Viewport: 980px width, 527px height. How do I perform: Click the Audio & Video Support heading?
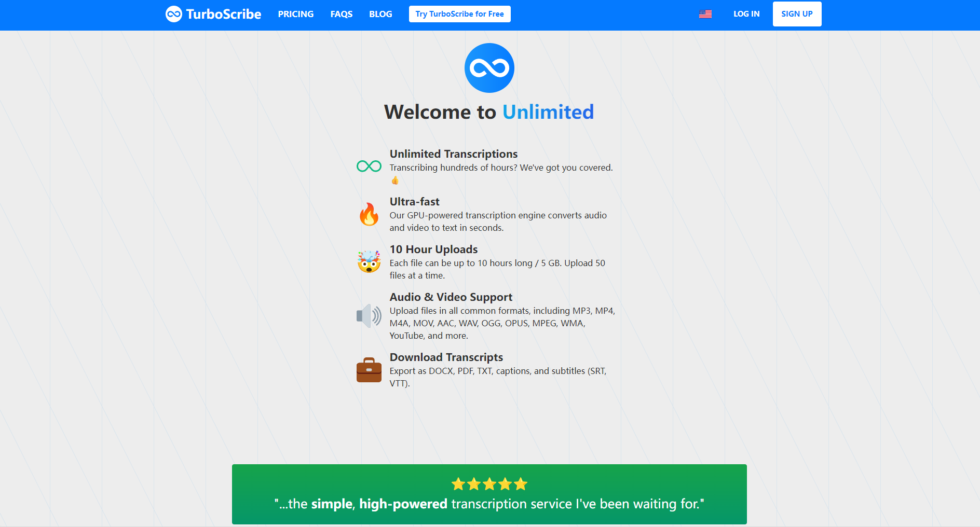pos(451,297)
